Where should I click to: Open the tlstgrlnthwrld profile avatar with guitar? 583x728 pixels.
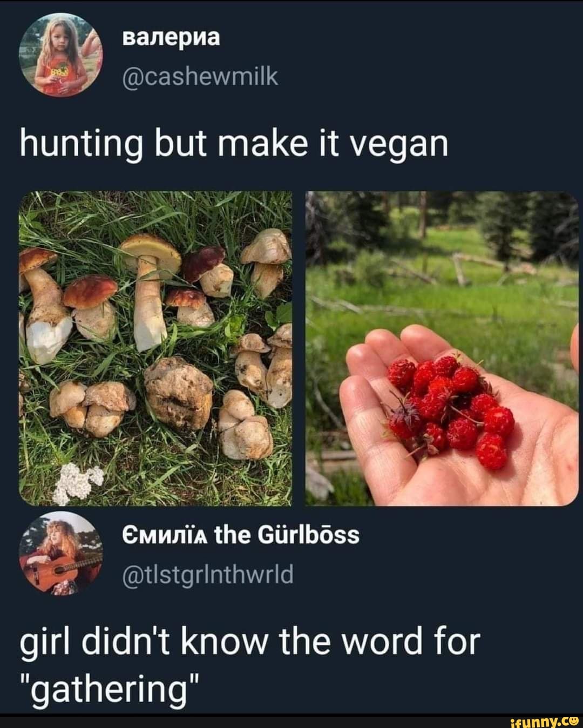point(60,552)
